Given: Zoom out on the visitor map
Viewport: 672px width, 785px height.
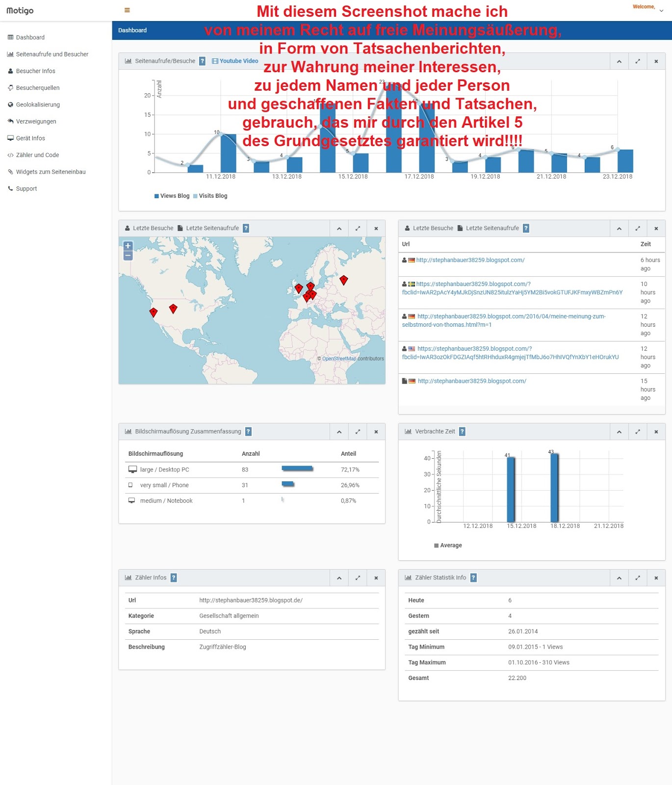Looking at the screenshot, I should click(128, 256).
